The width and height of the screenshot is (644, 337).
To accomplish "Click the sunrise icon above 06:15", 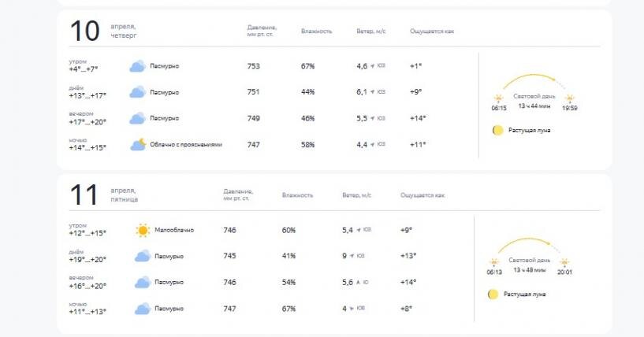I will pos(499,98).
